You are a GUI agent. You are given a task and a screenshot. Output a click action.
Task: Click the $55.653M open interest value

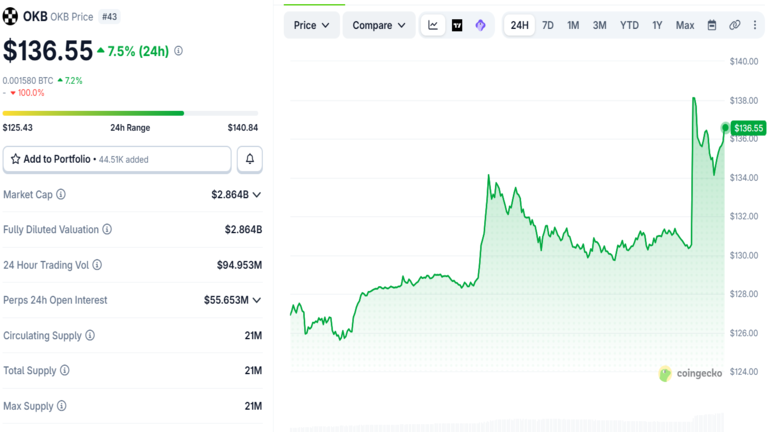tap(226, 300)
